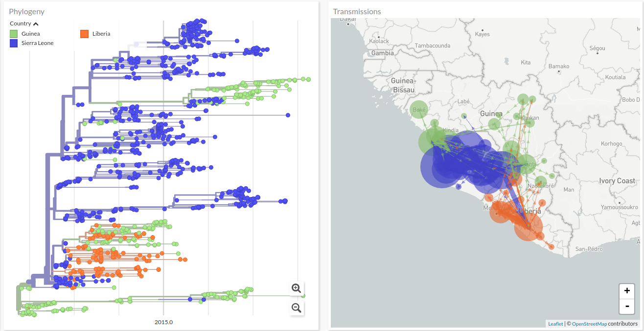Click the largest blue transmission circle on map
The image size is (644, 331).
click(440, 167)
